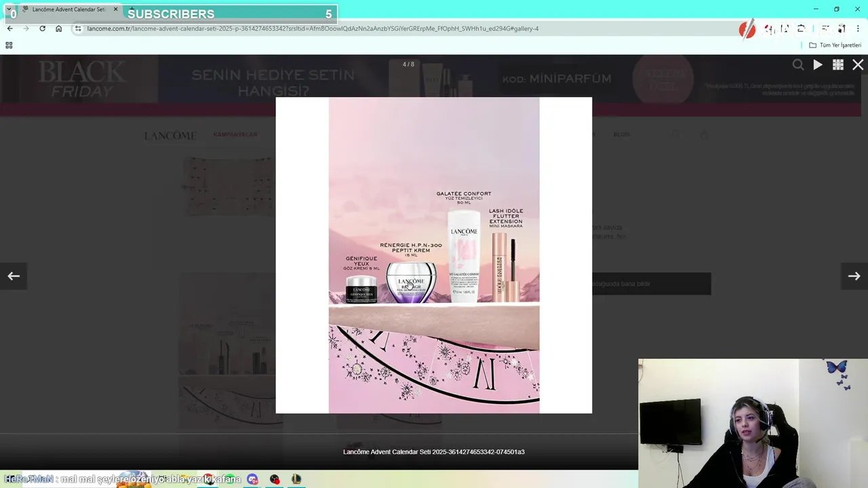868x488 pixels.
Task: Open the red-dot recording app taskbar icon
Action: point(274,479)
